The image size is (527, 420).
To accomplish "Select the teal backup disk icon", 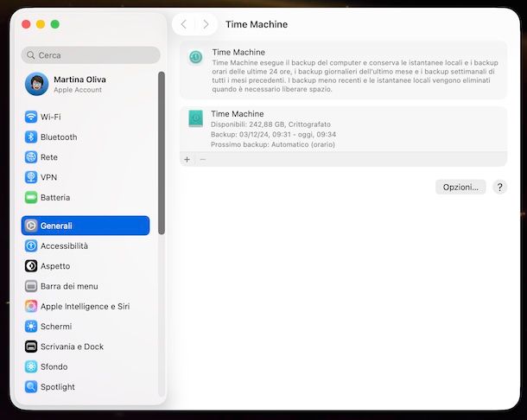I will (195, 118).
